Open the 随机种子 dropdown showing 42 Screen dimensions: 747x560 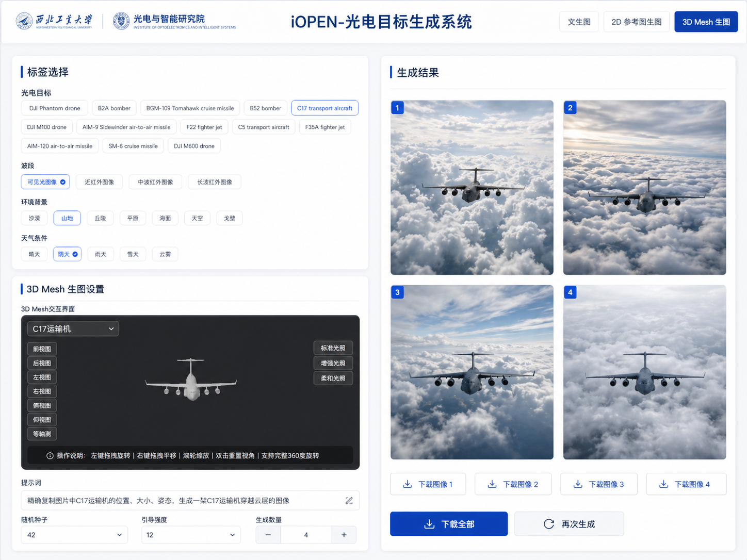pyautogui.click(x=74, y=535)
